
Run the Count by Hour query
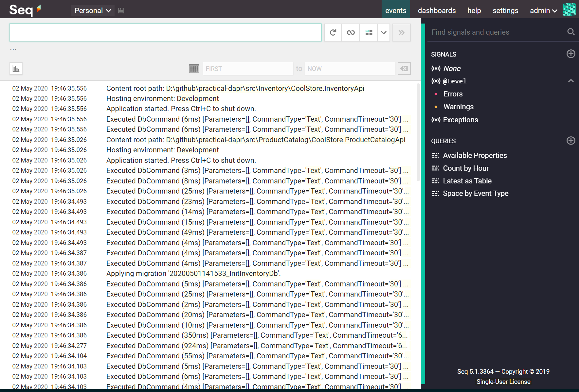[466, 168]
